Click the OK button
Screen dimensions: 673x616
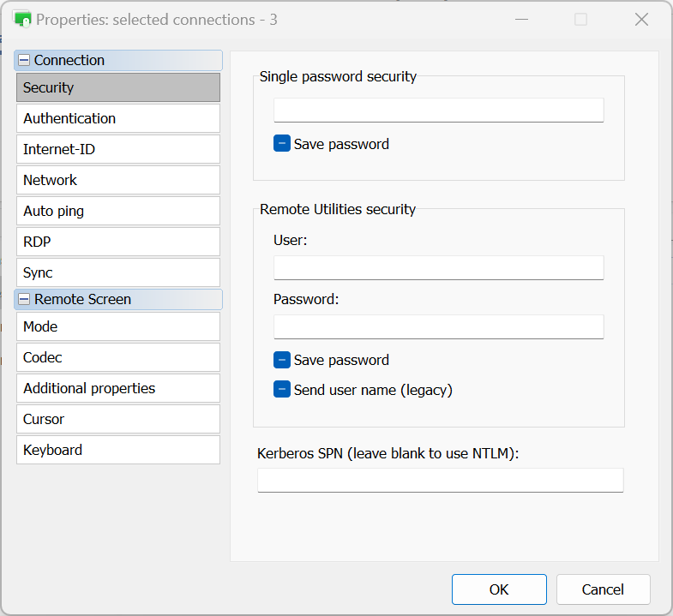(x=499, y=589)
